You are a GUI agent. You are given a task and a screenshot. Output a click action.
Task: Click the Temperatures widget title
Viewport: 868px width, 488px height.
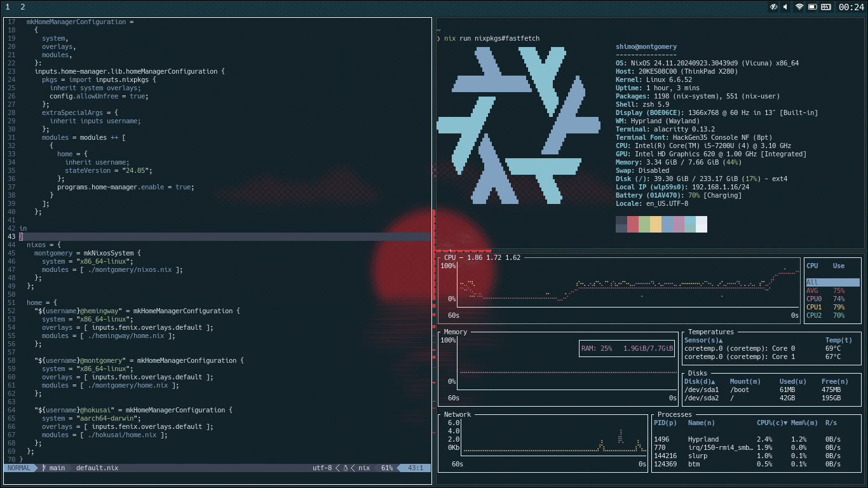point(710,332)
